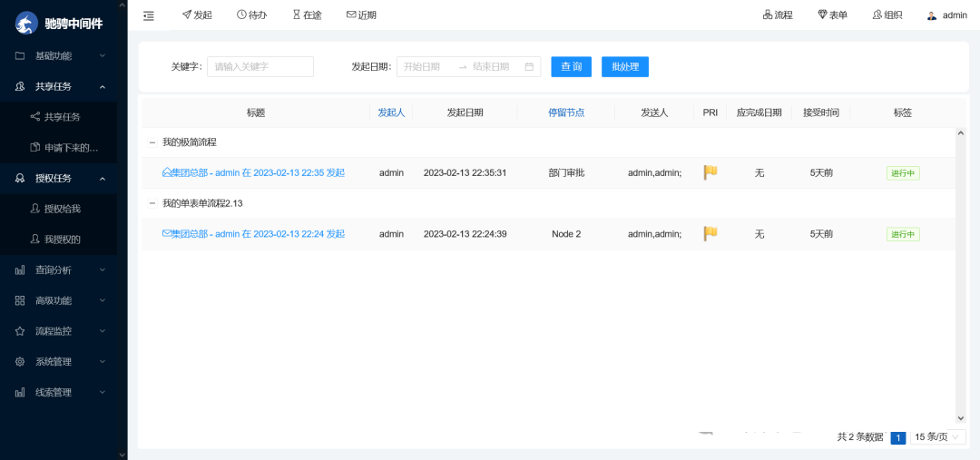Collapse the 我的单表单流程2.13 group
This screenshot has width=980, height=460.
(152, 203)
